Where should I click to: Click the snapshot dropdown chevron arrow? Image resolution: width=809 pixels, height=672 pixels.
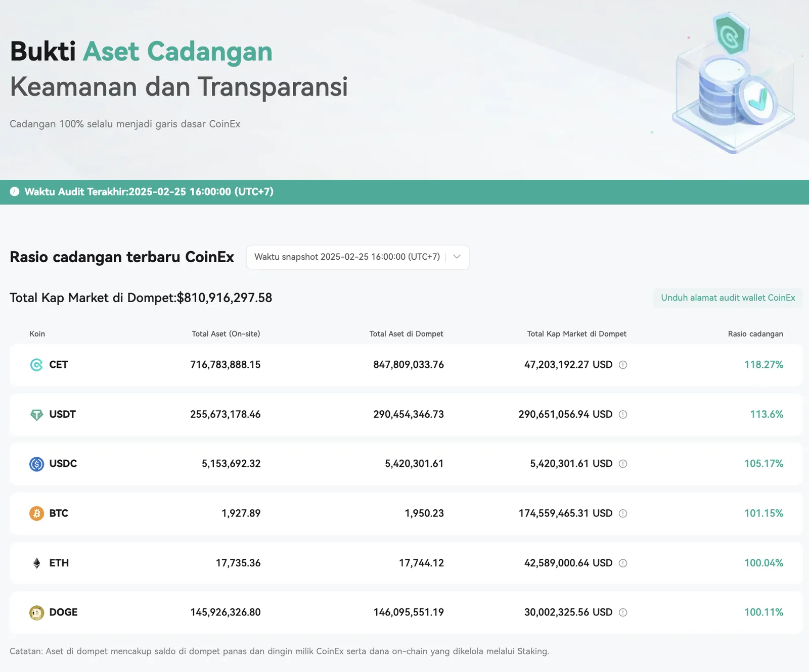tap(457, 257)
